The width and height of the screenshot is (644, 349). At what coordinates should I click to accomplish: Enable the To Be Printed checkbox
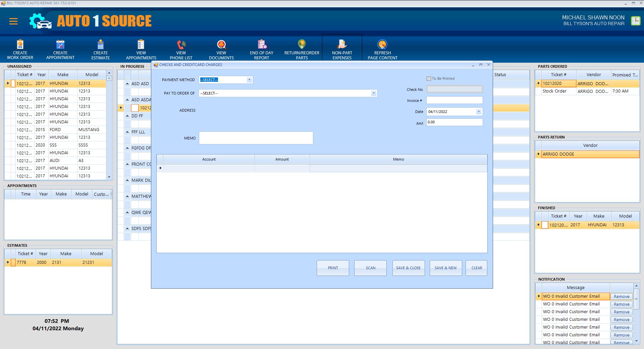click(429, 78)
